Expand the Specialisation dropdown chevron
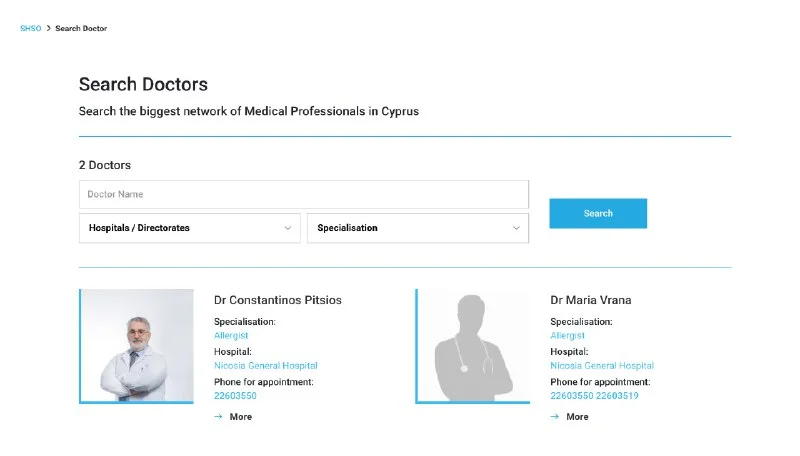Image resolution: width=800 pixels, height=456 pixels. click(x=516, y=228)
